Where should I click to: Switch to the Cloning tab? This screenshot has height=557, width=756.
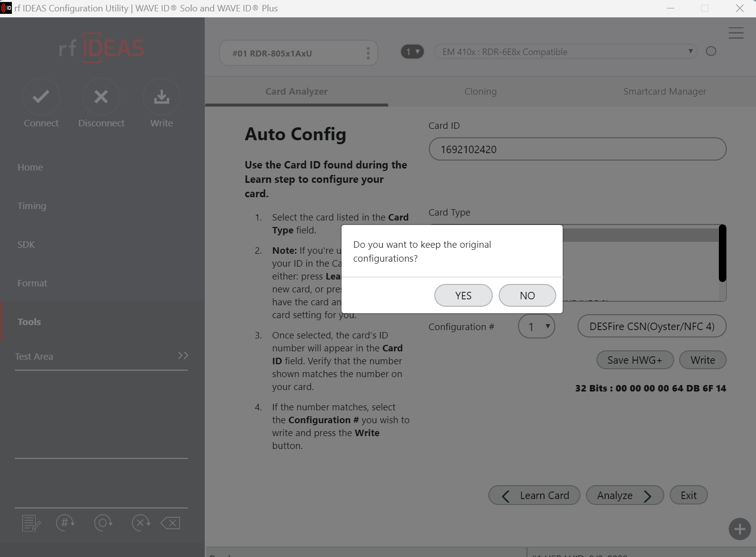pos(480,92)
